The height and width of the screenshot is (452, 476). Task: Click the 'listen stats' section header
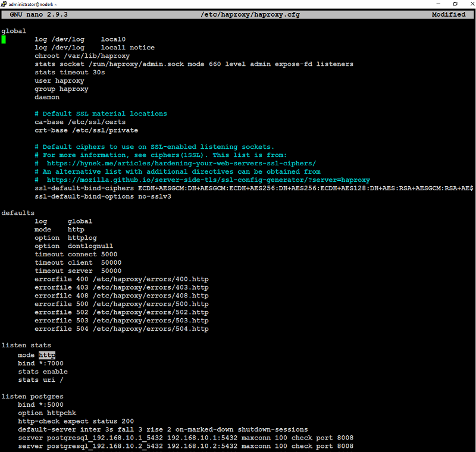26,345
